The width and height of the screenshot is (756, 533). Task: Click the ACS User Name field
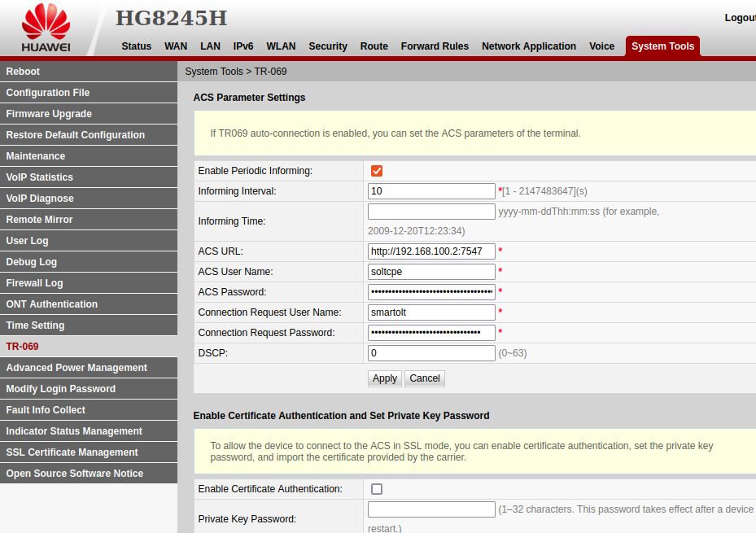[x=431, y=272]
